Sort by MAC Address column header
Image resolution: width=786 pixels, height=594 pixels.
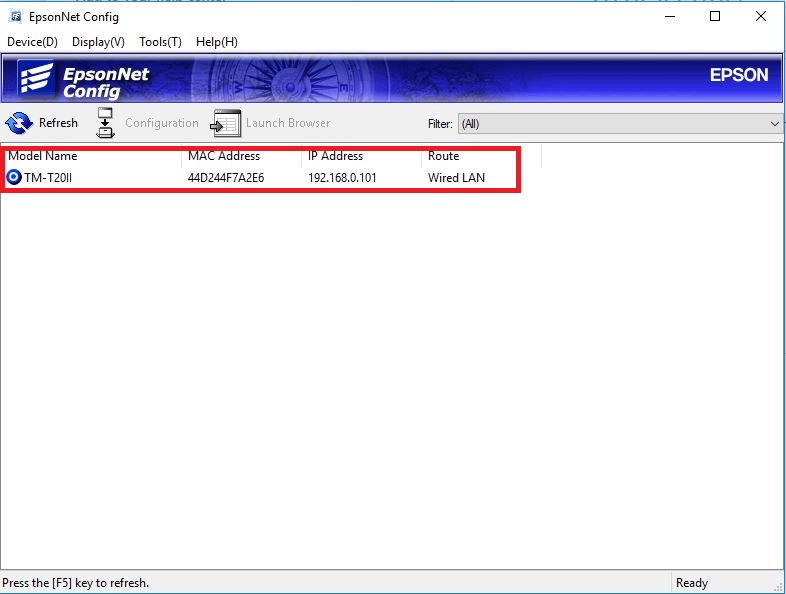click(x=242, y=156)
